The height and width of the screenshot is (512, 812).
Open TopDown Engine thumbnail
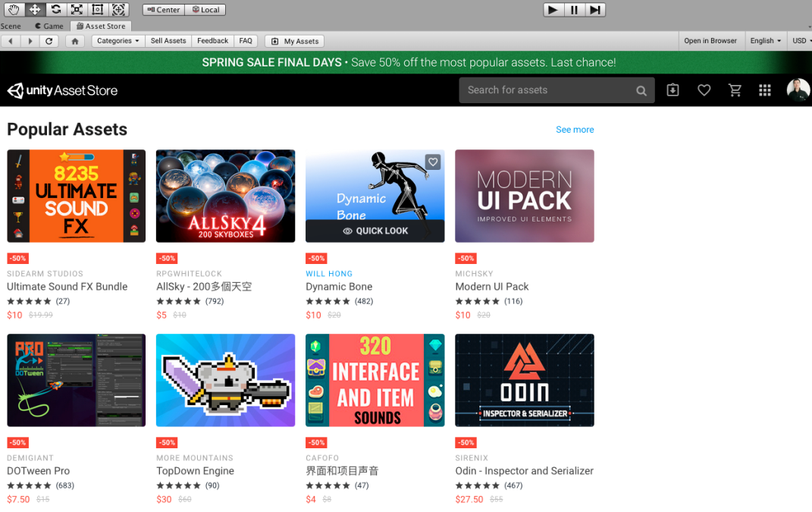pos(225,380)
